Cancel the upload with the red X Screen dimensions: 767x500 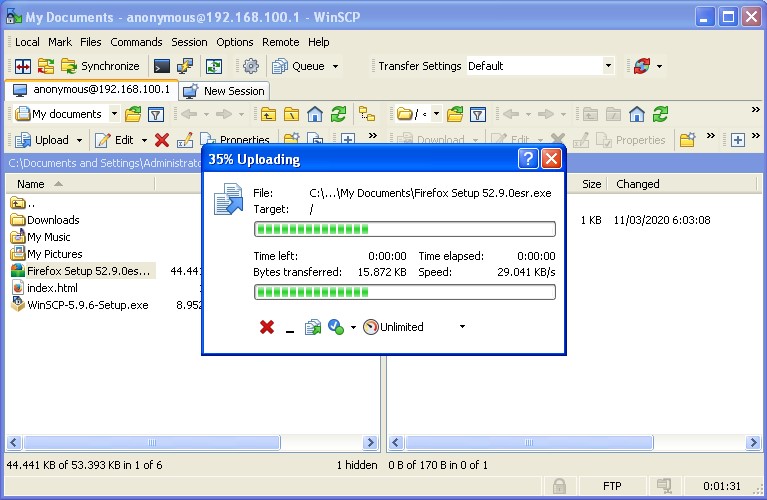point(267,327)
